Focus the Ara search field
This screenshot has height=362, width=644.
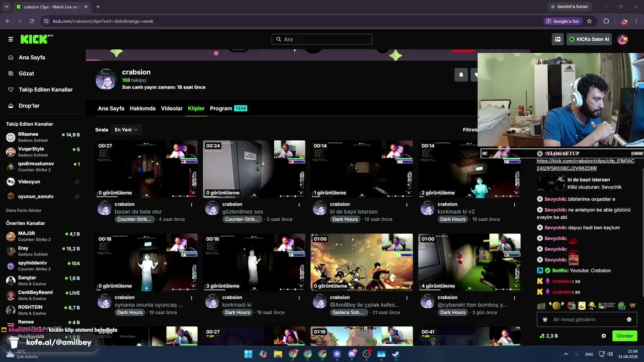322,39
